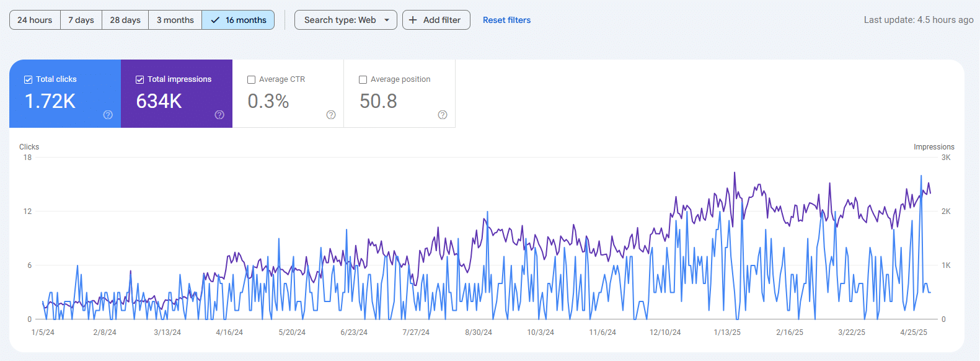Click the 10/3/24 date label on chart
The image size is (980, 361).
[x=541, y=332]
